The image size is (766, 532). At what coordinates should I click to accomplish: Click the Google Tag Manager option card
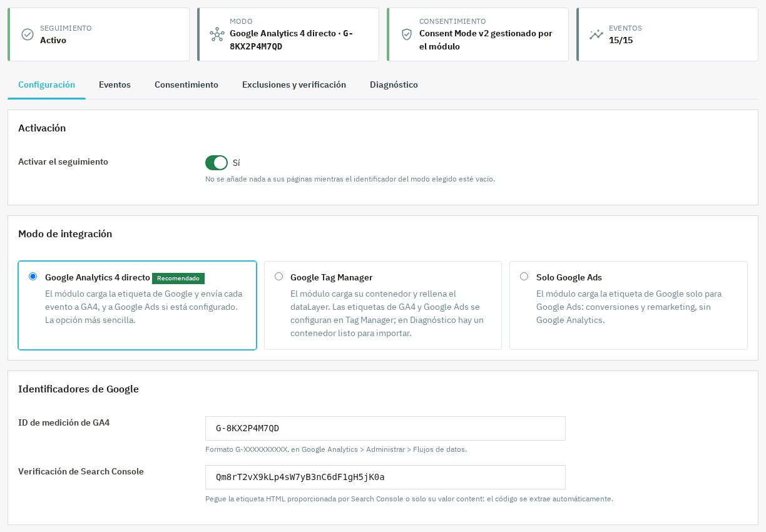point(383,305)
